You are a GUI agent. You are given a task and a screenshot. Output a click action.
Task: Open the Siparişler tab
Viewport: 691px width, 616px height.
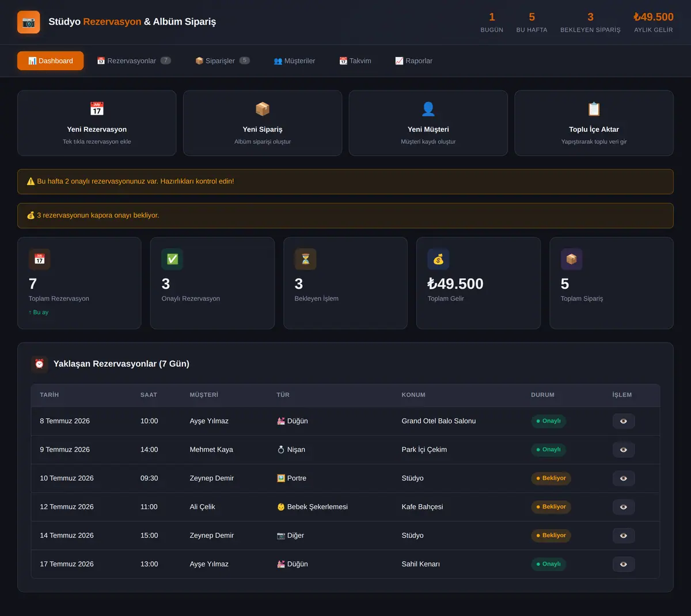[x=222, y=61]
